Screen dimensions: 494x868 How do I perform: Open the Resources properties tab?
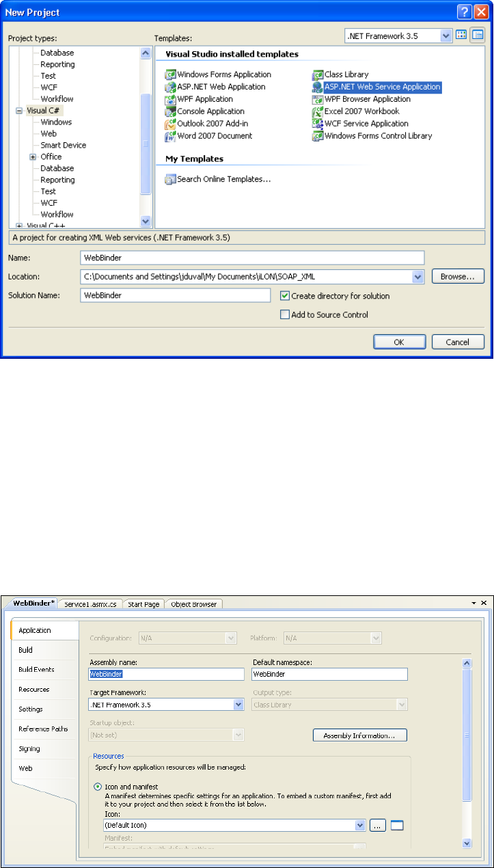pos(44,690)
